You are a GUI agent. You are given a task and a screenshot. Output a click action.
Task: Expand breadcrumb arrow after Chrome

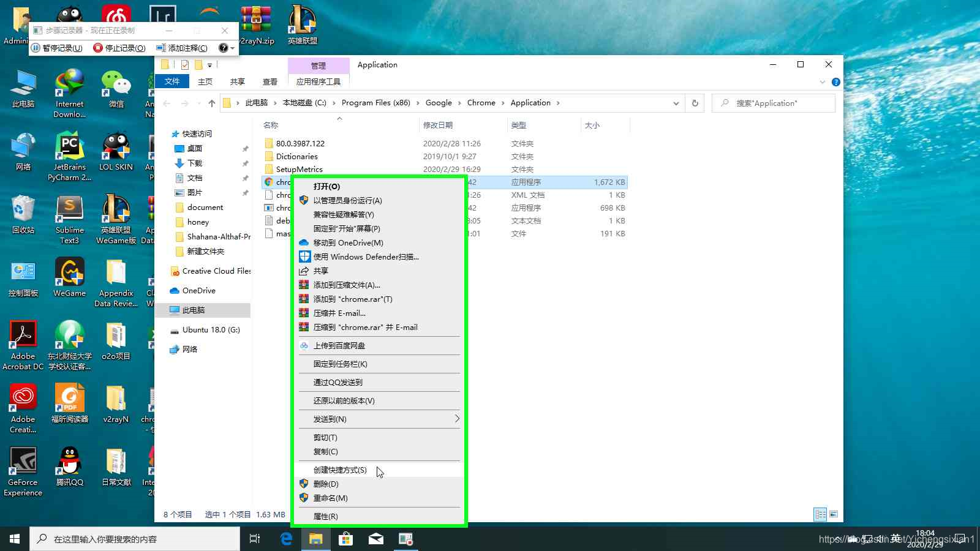503,103
